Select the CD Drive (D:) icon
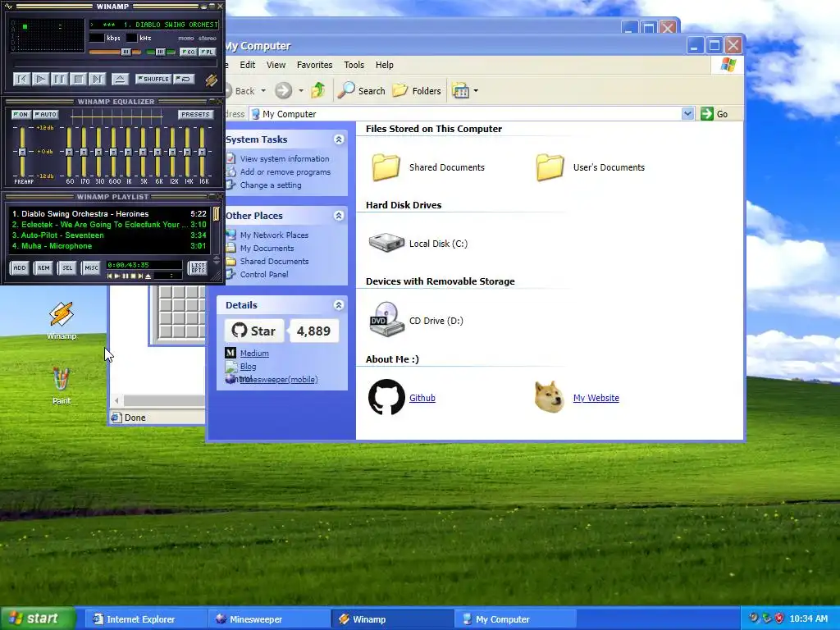The image size is (840, 630). pyautogui.click(x=386, y=319)
